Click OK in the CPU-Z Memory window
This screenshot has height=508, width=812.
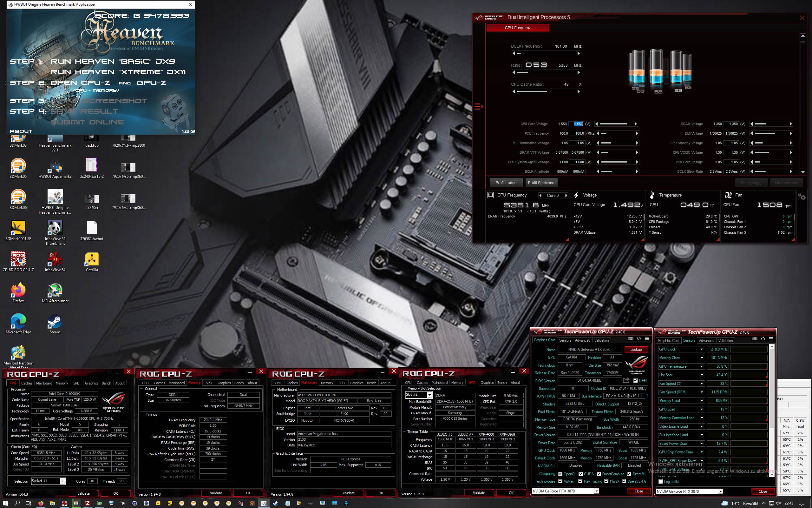click(248, 493)
